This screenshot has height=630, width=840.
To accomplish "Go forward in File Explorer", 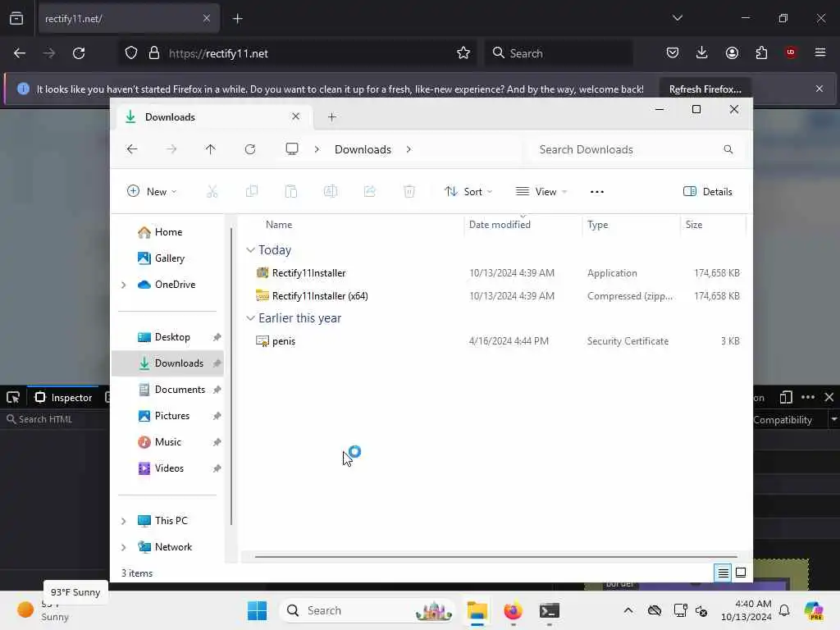I will pyautogui.click(x=171, y=149).
